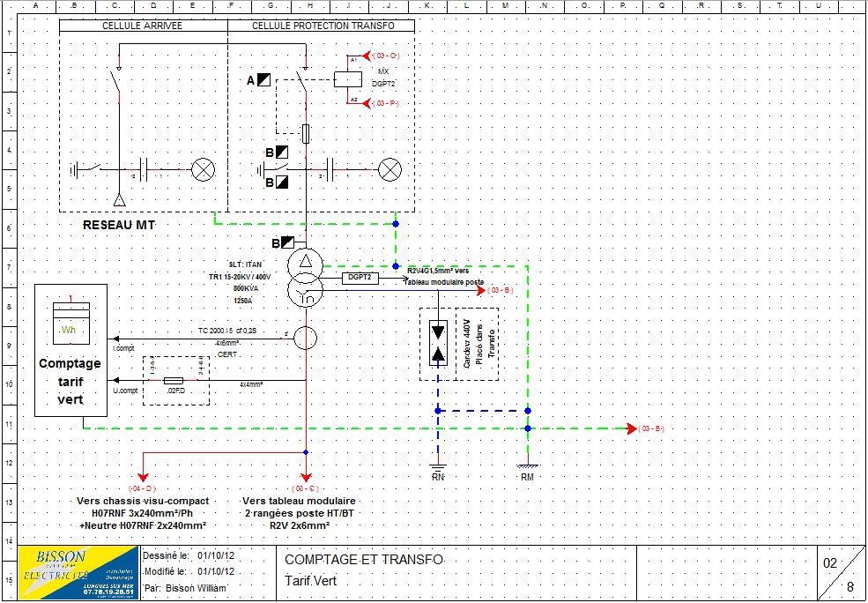Select the indicator lamp in Cellule Protection Transfo
This screenshot has width=868, height=603.
[388, 168]
